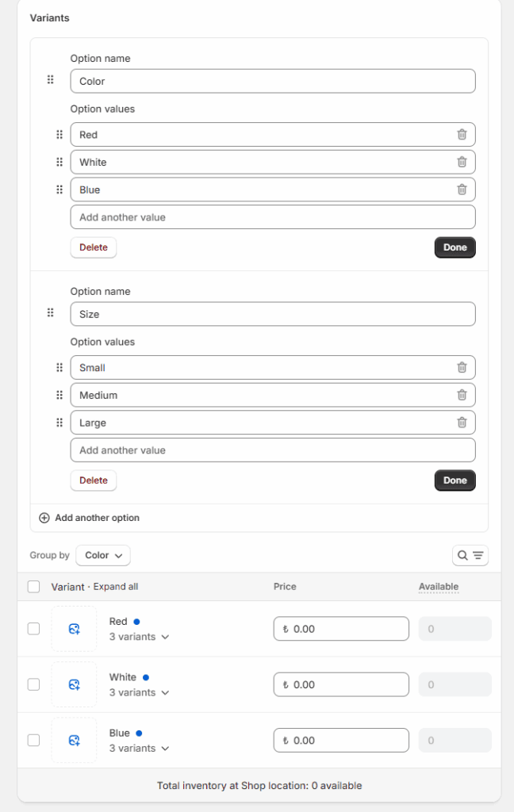Delete the Size option

(x=94, y=481)
